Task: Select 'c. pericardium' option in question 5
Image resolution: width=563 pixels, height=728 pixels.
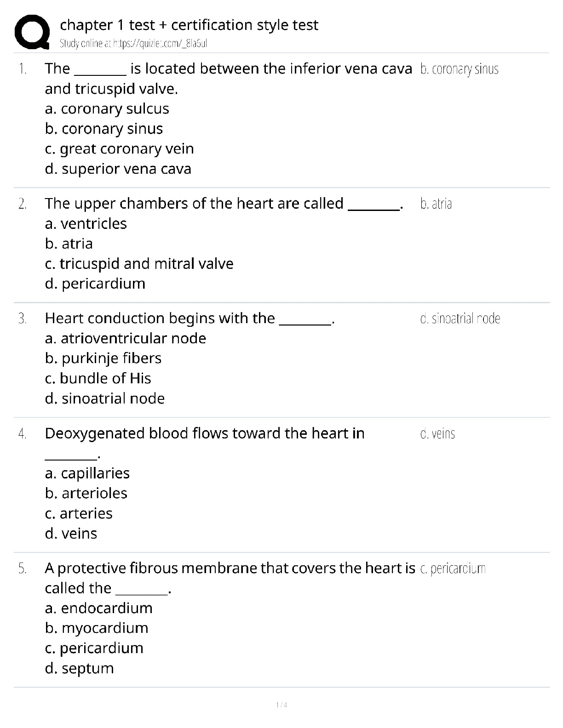Action: pyautogui.click(x=94, y=648)
